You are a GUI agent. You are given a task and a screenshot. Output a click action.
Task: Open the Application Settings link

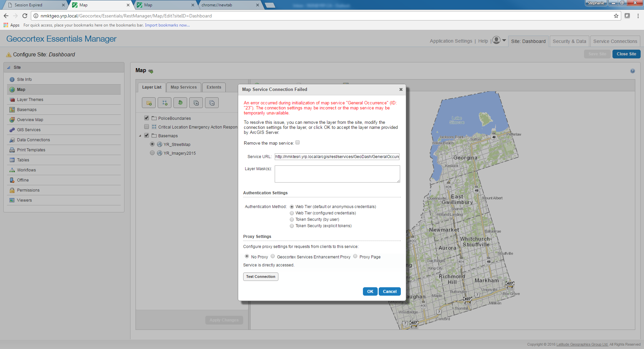click(x=451, y=41)
